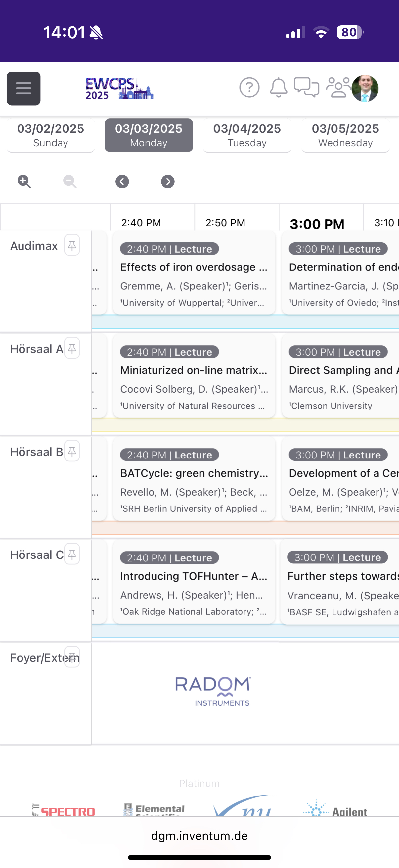Tap the dgm.inventum.de address bar

click(199, 836)
